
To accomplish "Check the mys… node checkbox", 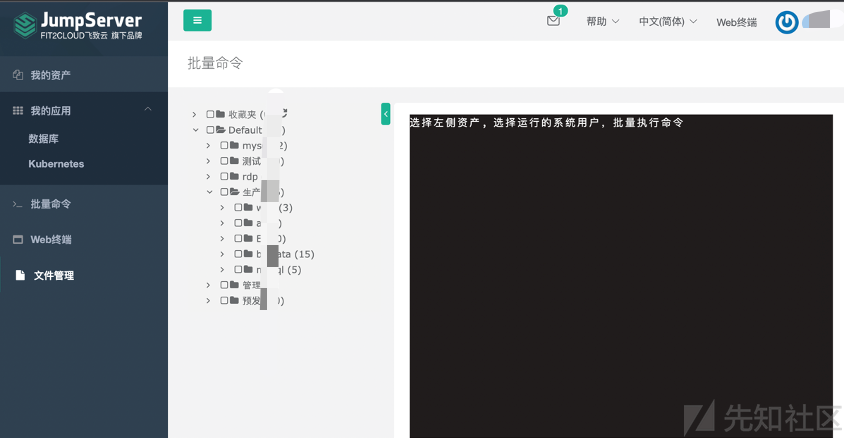I will pyautogui.click(x=224, y=145).
